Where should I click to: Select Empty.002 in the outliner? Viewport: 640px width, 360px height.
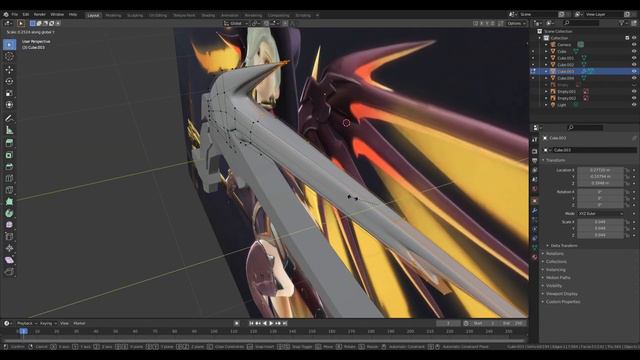tap(567, 98)
